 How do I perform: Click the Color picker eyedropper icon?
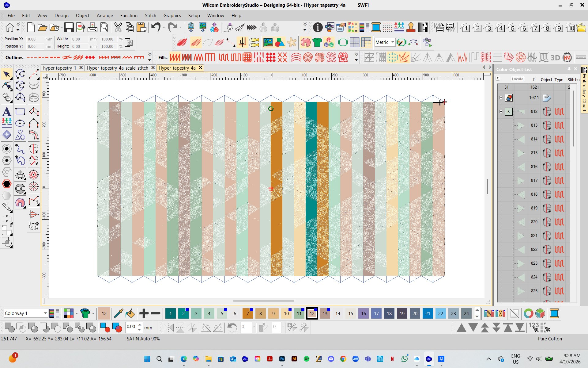pos(118,313)
